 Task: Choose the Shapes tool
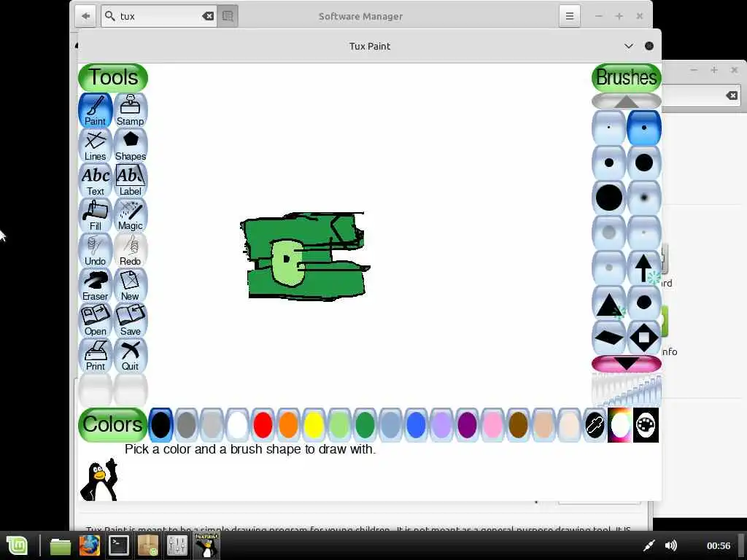(130, 145)
